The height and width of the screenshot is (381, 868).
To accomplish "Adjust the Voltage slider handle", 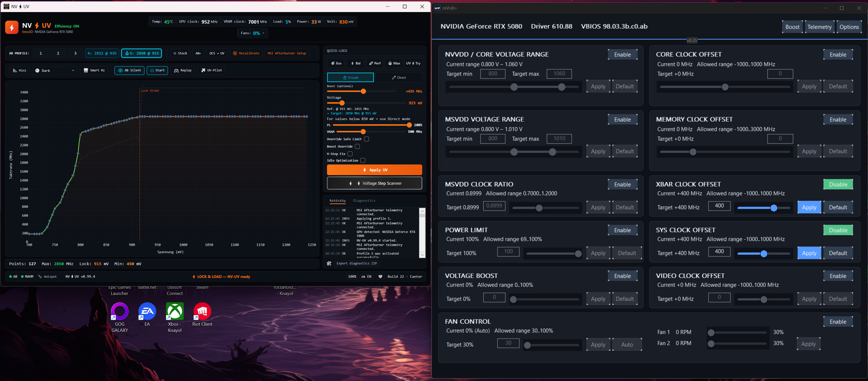I will pyautogui.click(x=342, y=103).
